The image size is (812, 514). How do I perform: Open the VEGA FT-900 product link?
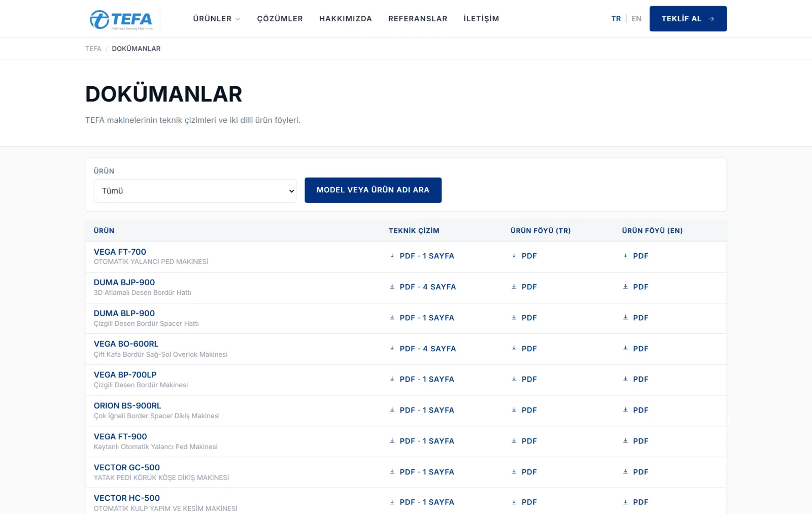120,436
